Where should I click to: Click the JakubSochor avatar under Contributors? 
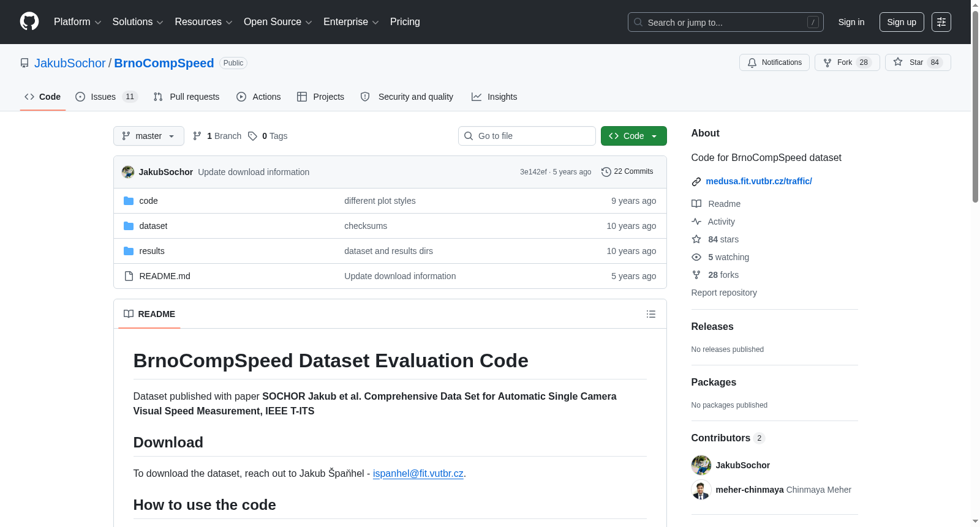point(701,465)
